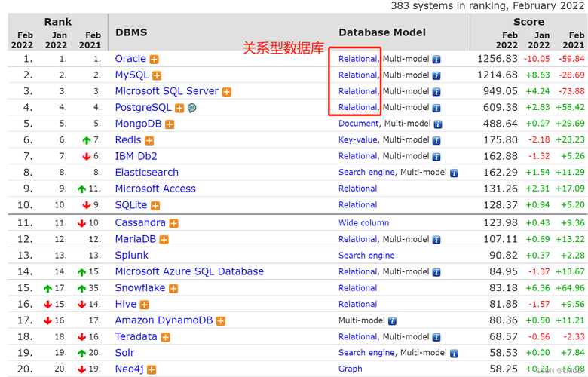Click the Oracle score value 1256.83

point(498,59)
